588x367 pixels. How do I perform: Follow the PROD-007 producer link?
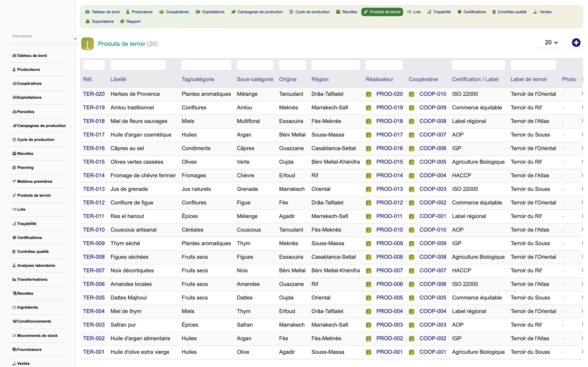coord(389,270)
